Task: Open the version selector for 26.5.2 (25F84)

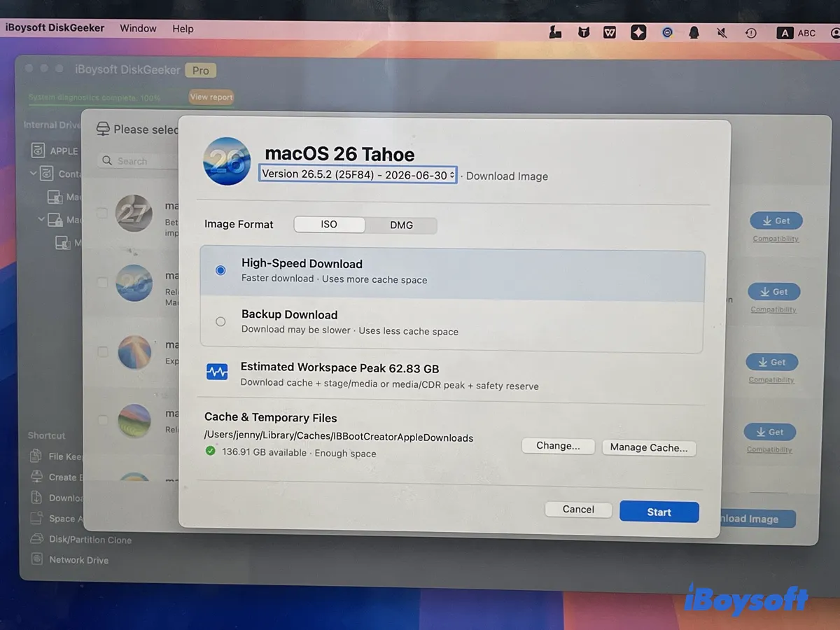Action: [358, 175]
